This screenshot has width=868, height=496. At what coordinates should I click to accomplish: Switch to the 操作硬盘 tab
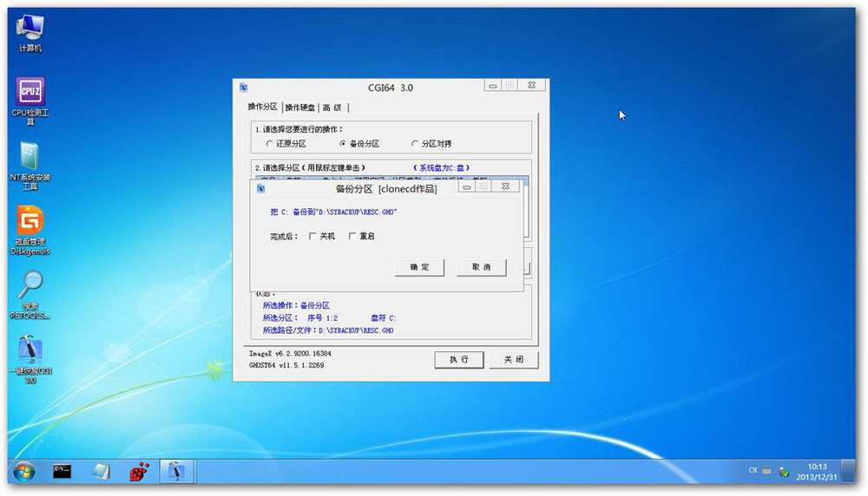tap(300, 108)
